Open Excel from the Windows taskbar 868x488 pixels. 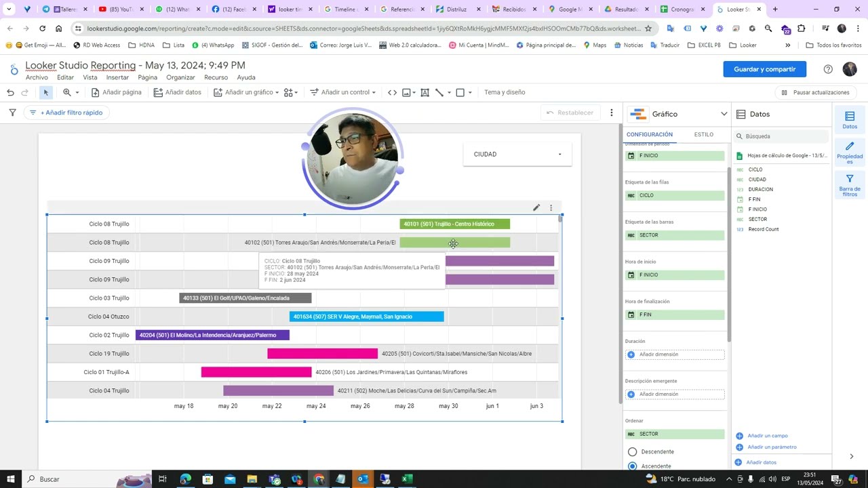pos(407,479)
